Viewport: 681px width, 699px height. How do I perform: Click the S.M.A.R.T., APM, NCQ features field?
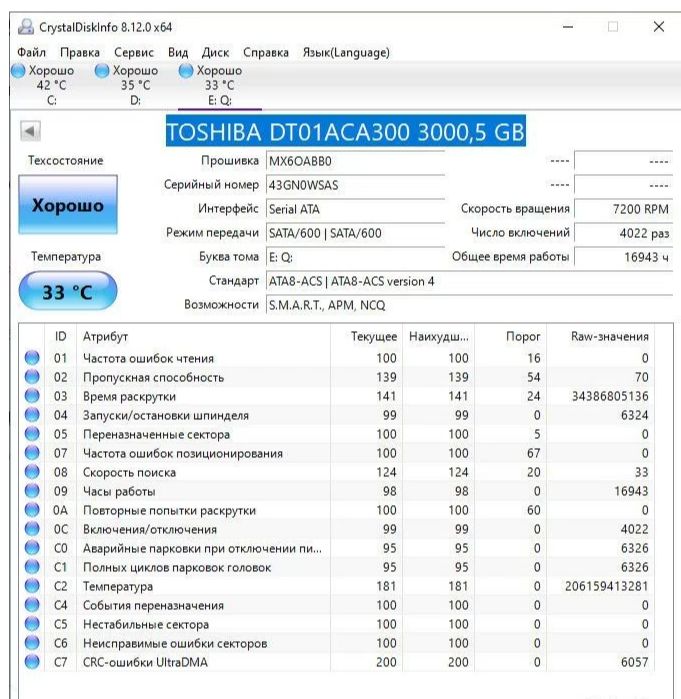tap(469, 305)
